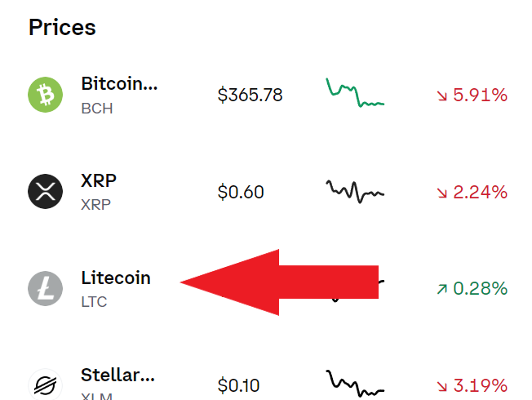This screenshot has height=400, width=532.
Task: Click the $0.60 XRP price
Action: (x=241, y=193)
